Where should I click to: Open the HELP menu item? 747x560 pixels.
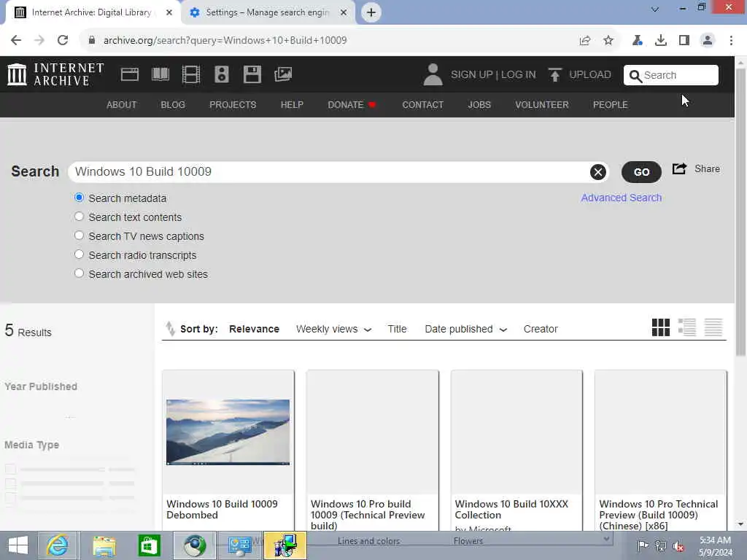pos(292,105)
